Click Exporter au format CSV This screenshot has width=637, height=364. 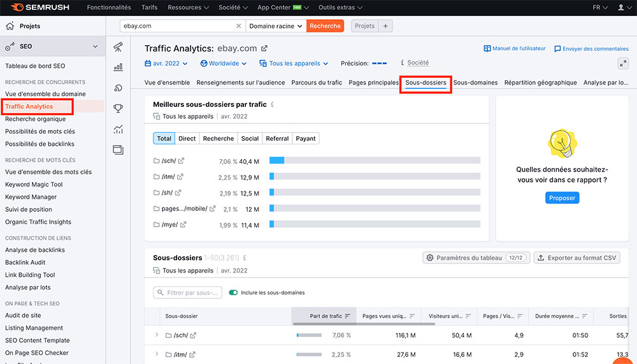pos(577,258)
